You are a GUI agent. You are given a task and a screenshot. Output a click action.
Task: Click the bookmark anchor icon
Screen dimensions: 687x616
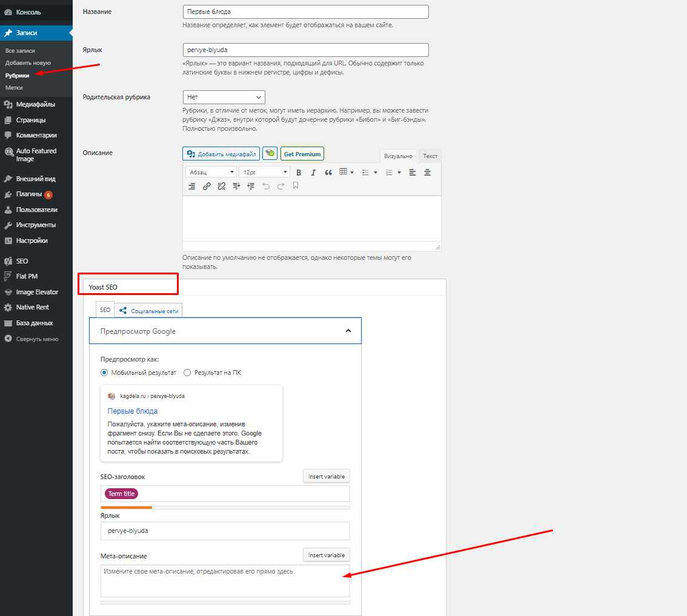pyautogui.click(x=296, y=187)
